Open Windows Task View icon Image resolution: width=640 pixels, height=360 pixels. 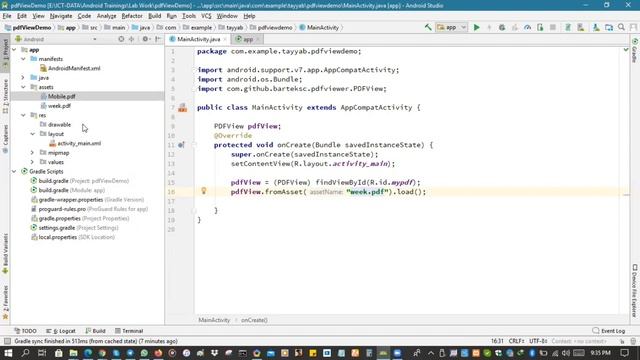42,353
